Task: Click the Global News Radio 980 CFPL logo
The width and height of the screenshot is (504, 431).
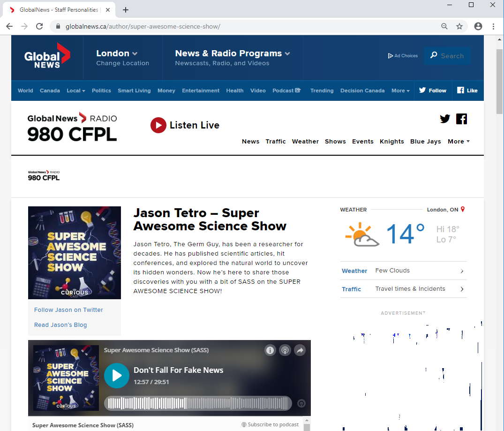Action: point(72,127)
